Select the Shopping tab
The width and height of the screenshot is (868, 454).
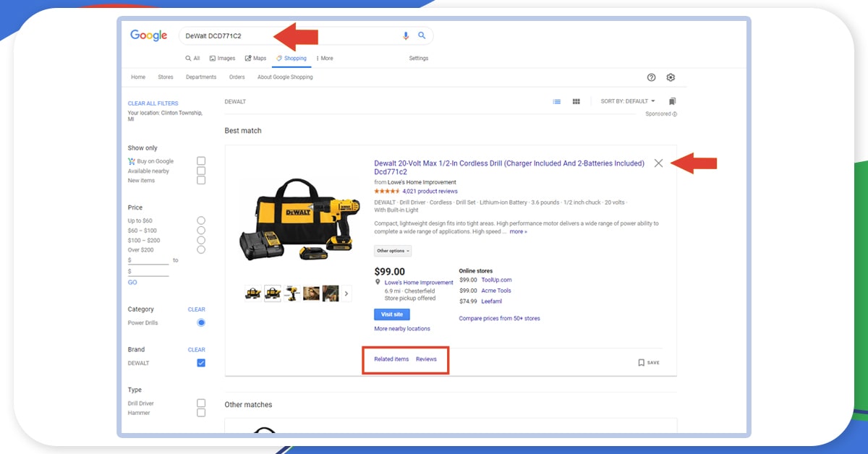[292, 59]
